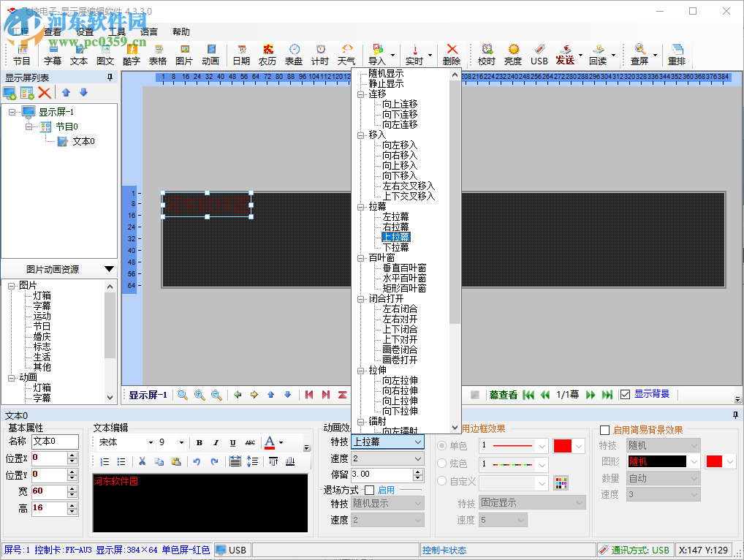Open the font family dropdown showing 宋体

123,442
